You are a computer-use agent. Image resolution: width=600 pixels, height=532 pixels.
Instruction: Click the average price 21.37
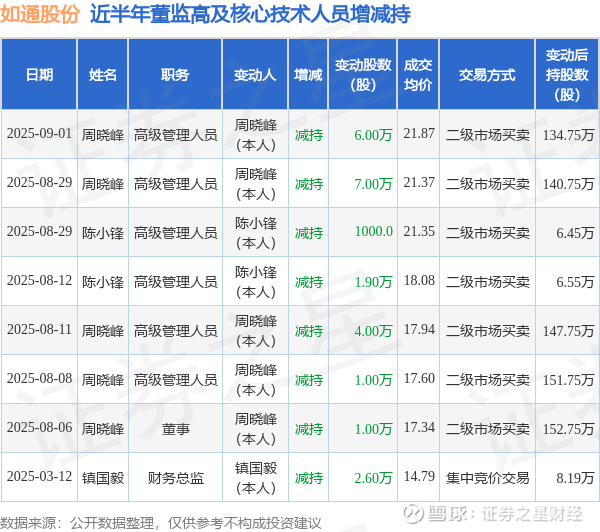pyautogui.click(x=419, y=183)
